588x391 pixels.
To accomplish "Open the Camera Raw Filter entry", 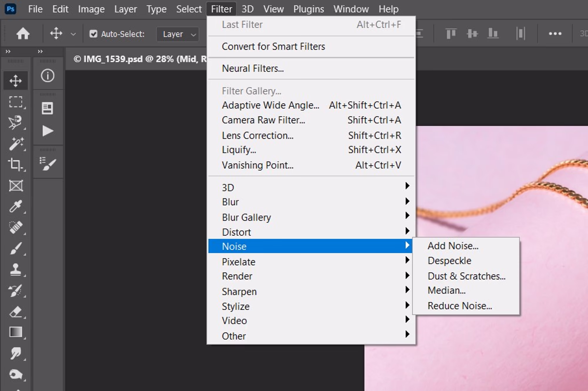I will (263, 120).
